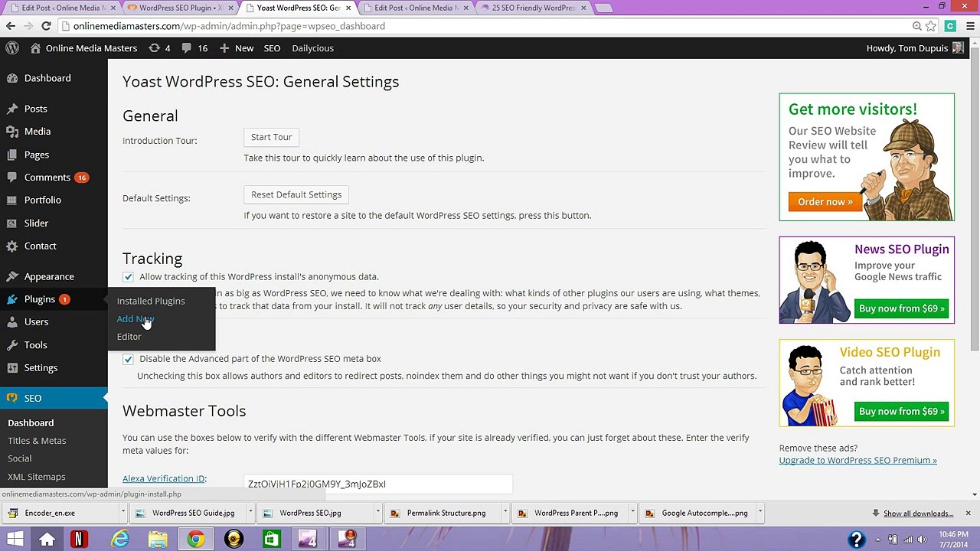Choose Add New from Plugins flyout
This screenshot has height=551, width=980.
click(x=136, y=319)
